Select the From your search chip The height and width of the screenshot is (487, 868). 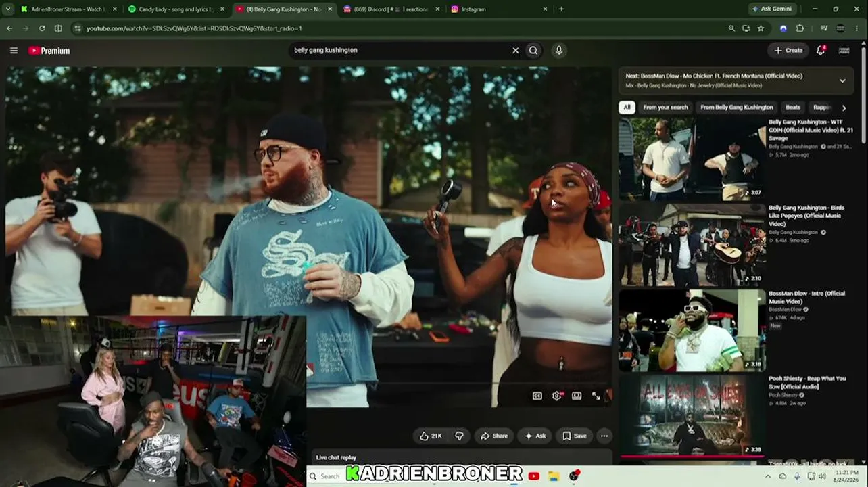[665, 107]
